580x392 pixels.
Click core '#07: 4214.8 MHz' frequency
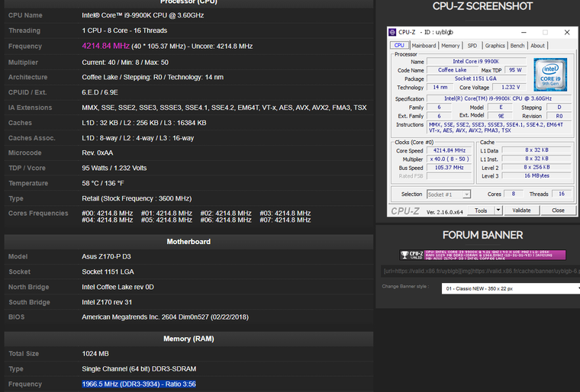click(x=285, y=220)
